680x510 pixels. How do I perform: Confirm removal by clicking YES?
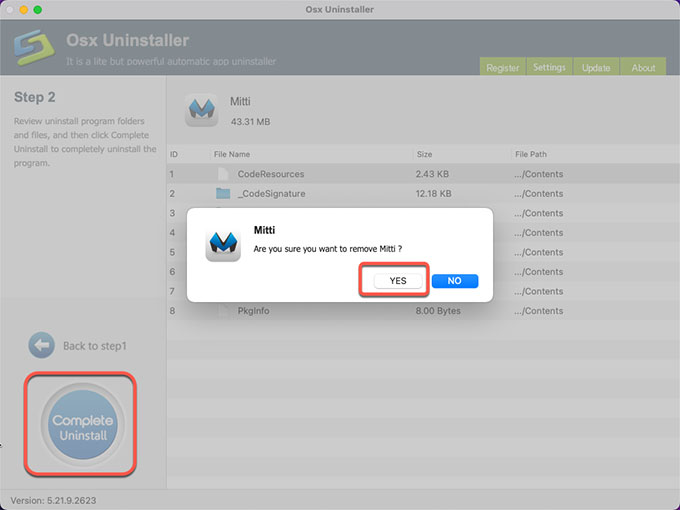tap(397, 281)
